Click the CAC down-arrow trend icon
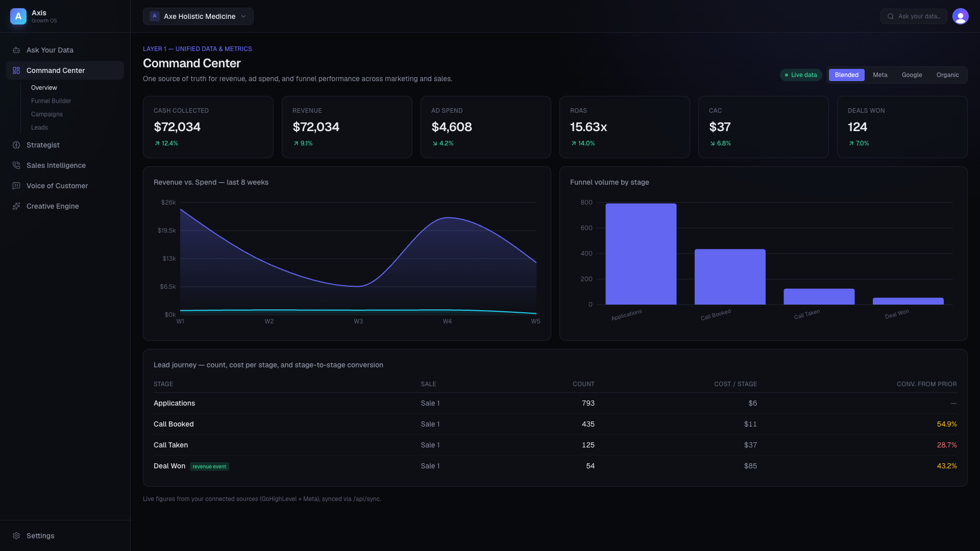The width and height of the screenshot is (980, 551). tap(713, 143)
